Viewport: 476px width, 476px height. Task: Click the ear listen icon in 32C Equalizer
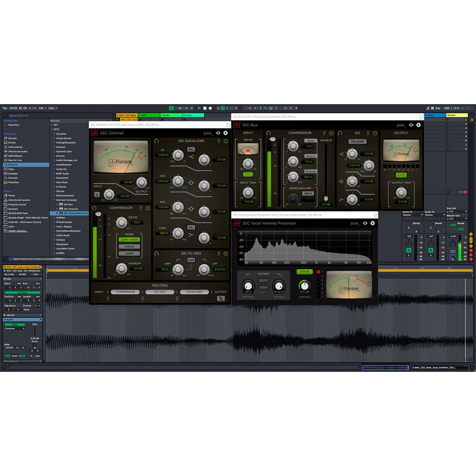click(x=218, y=141)
